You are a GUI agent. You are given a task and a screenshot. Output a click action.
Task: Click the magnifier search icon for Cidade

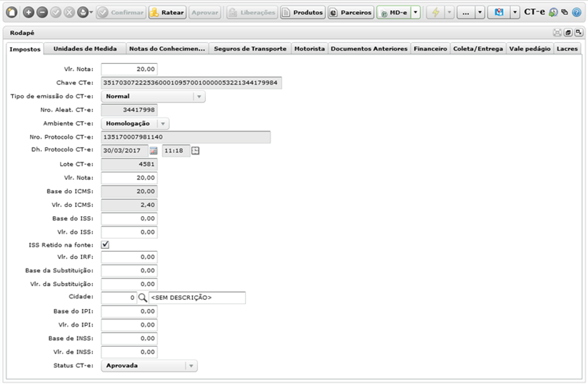pos(142,297)
